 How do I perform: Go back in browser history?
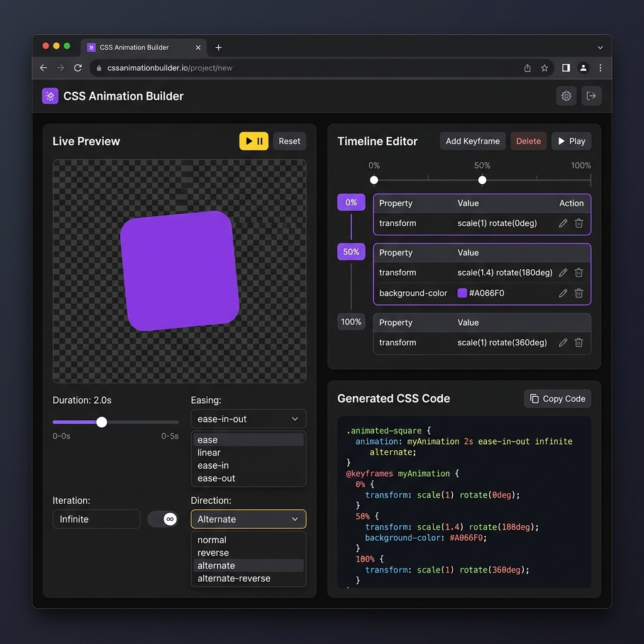(x=43, y=68)
